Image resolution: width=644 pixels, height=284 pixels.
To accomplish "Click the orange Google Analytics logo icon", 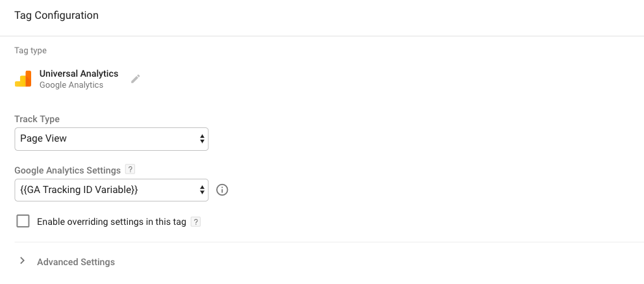I will 23,79.
